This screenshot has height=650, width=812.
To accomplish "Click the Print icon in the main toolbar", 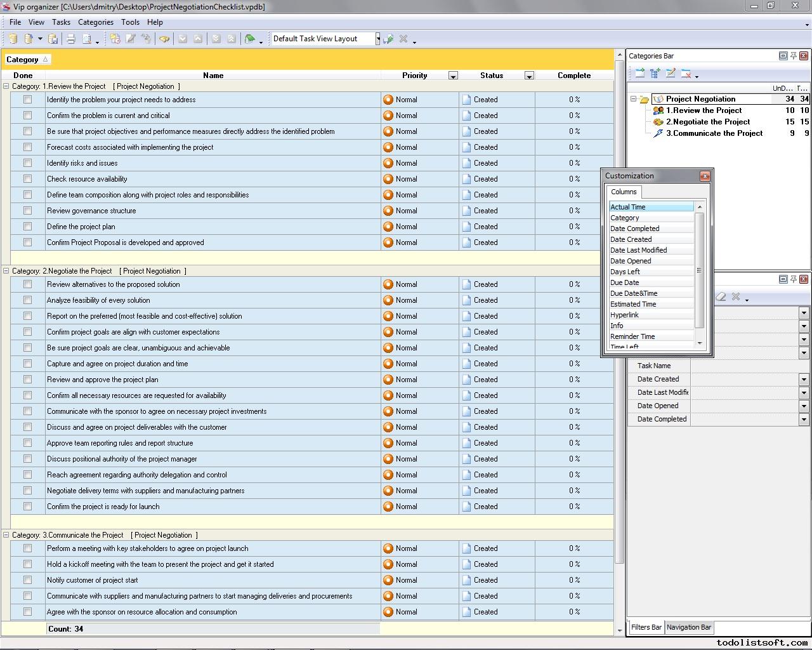I will (x=71, y=39).
